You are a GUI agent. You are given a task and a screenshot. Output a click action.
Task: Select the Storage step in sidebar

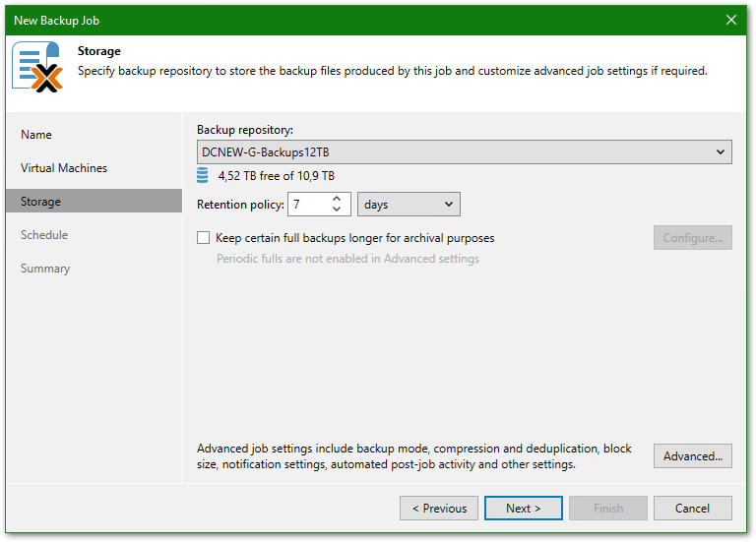pyautogui.click(x=41, y=202)
